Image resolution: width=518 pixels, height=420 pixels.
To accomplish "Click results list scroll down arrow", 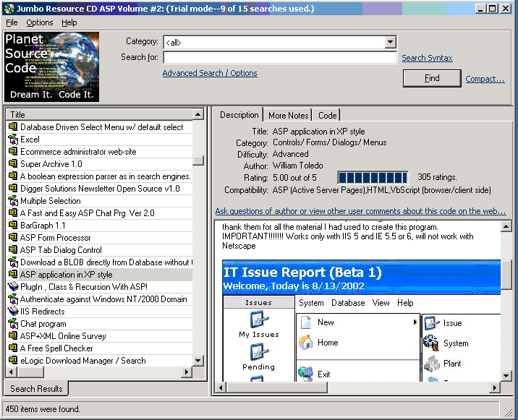I will pos(198,360).
